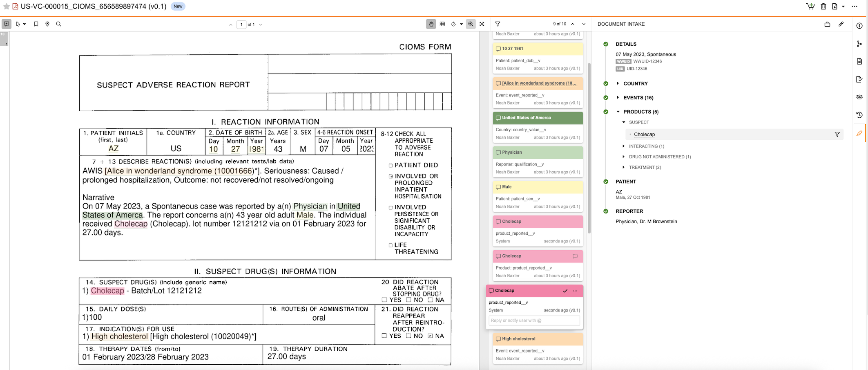Expand the DRUG NOT ADMINISTERED (1) group
This screenshot has height=370, width=868.
[x=624, y=157]
